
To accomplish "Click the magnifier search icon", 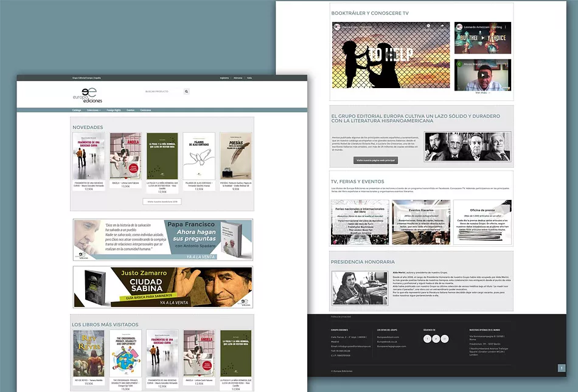I will pos(187,91).
